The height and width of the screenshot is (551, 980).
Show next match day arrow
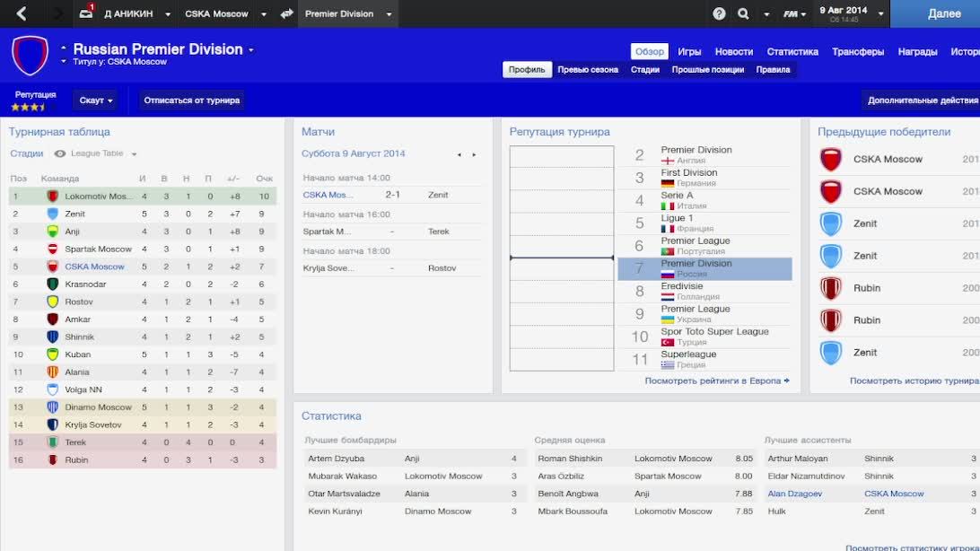pos(475,154)
